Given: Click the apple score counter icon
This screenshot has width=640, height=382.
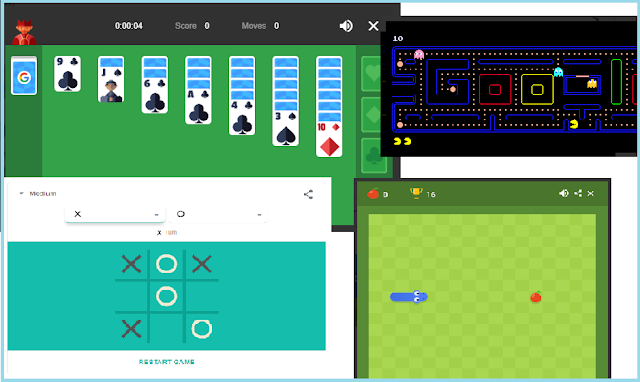Looking at the screenshot, I should (x=373, y=193).
